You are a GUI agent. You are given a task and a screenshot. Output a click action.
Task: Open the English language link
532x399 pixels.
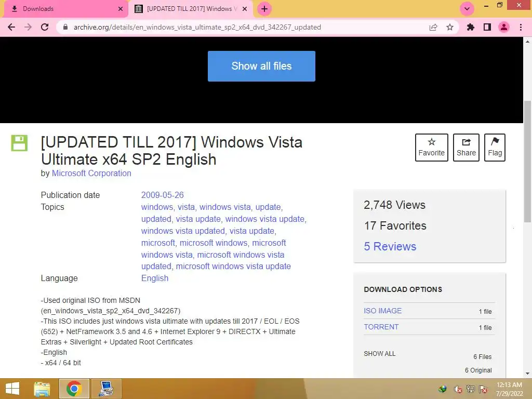[x=155, y=278]
